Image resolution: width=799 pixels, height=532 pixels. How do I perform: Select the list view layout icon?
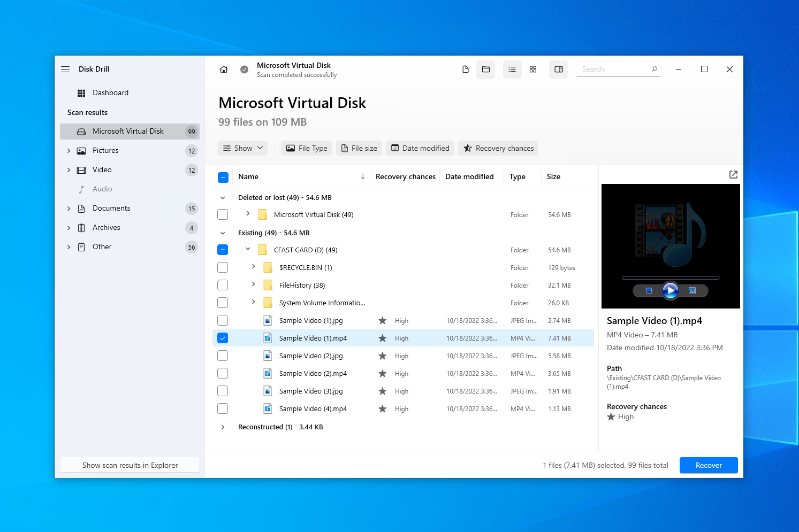pyautogui.click(x=512, y=70)
